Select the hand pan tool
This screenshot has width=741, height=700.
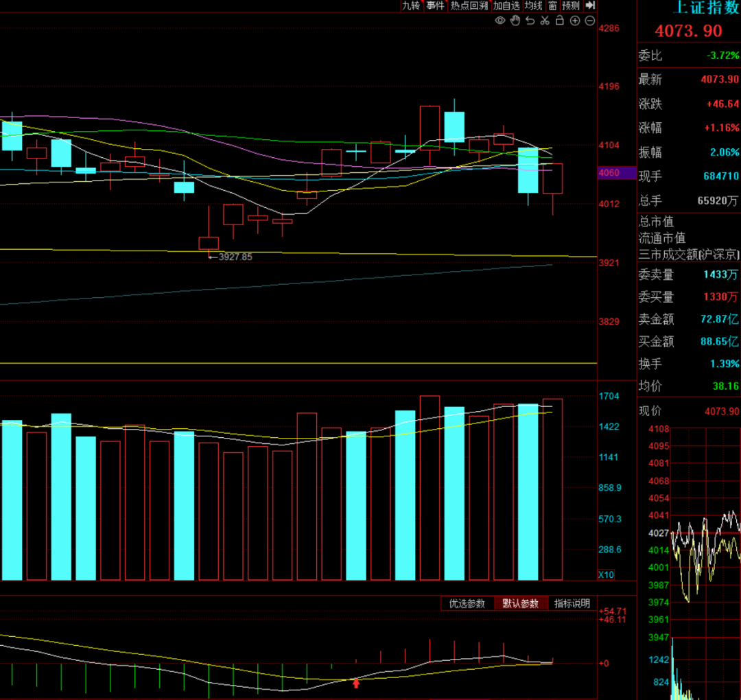point(515,21)
